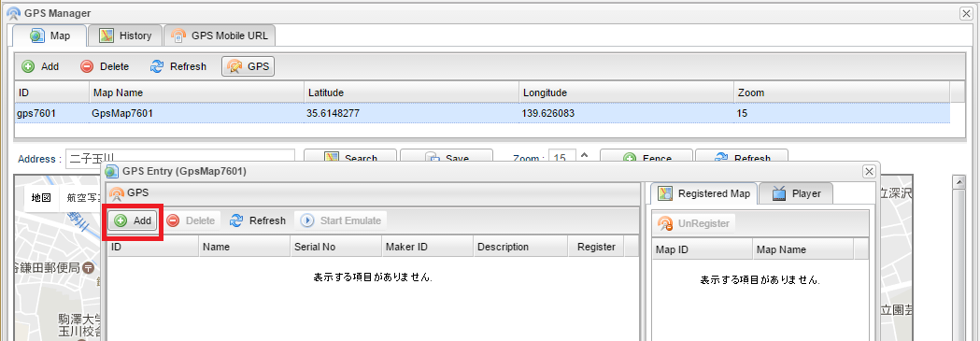Increase the Zoom value with the up arrow
This screenshot has height=341, width=980.
585,154
